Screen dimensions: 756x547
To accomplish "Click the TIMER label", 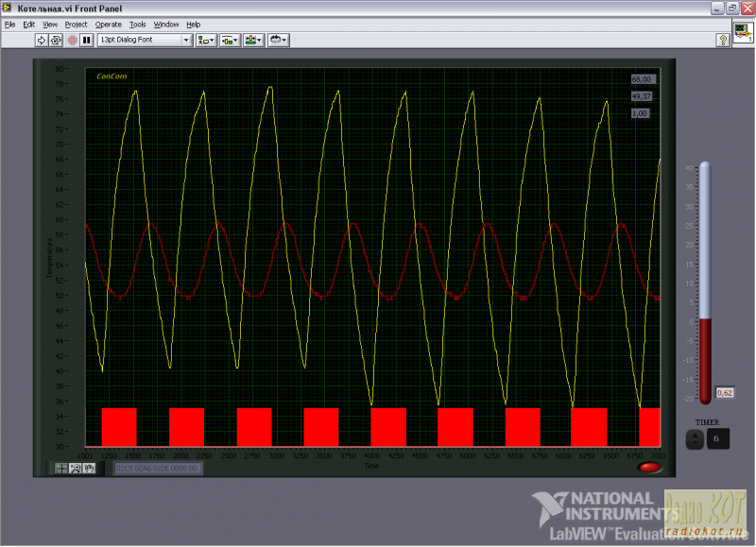I will tap(707, 422).
